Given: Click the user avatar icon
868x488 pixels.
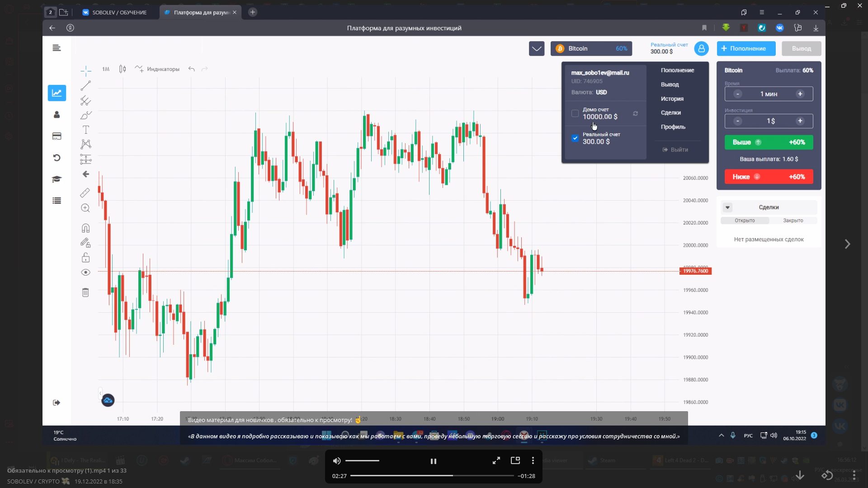Looking at the screenshot, I should [701, 48].
